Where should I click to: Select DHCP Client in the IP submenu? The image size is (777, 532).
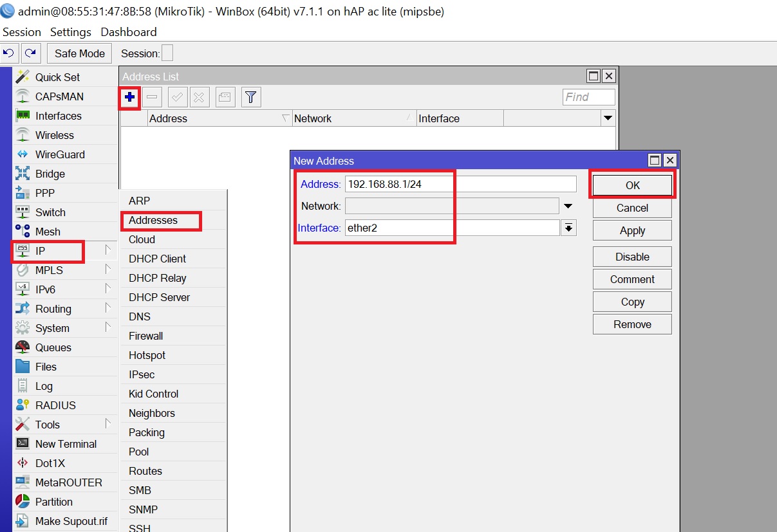[x=174, y=259]
